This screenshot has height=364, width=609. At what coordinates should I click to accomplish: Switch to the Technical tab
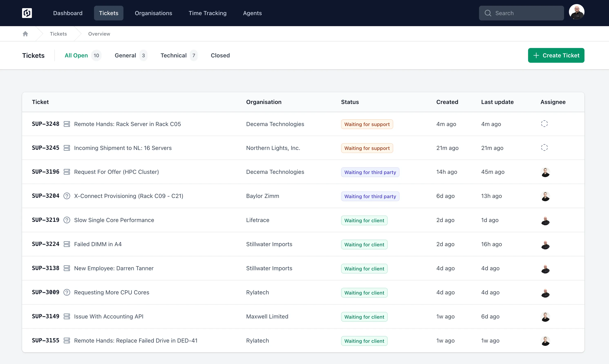point(174,55)
